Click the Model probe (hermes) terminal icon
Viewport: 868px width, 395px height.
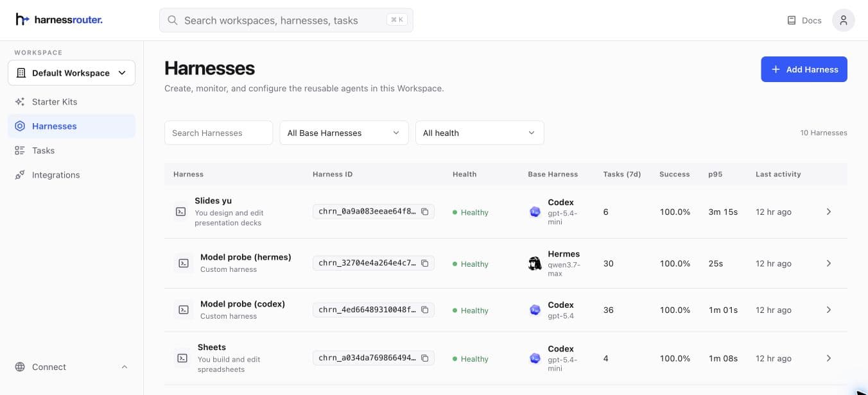(184, 263)
